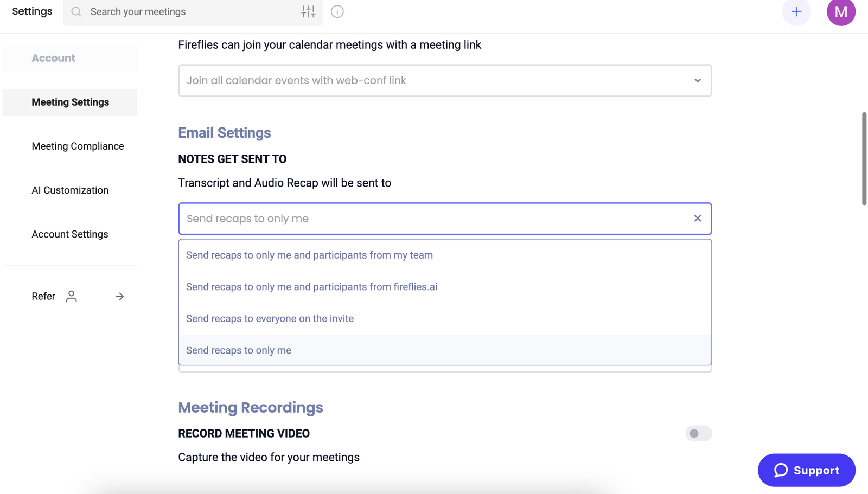Click the info circle icon
868x494 pixels.
tap(337, 12)
